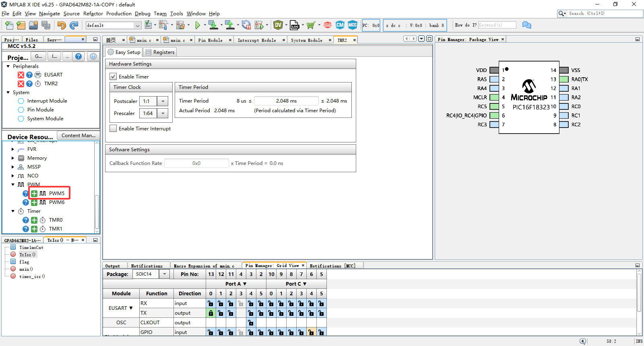Open the default configuration dropdown
The width and height of the screenshot is (644, 346).
pyautogui.click(x=138, y=25)
